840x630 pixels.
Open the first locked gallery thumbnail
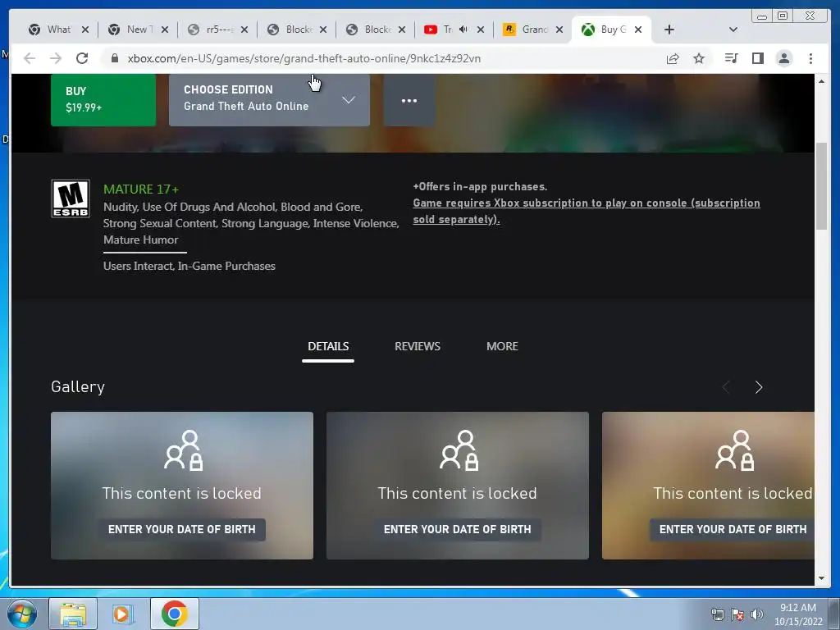click(x=182, y=486)
